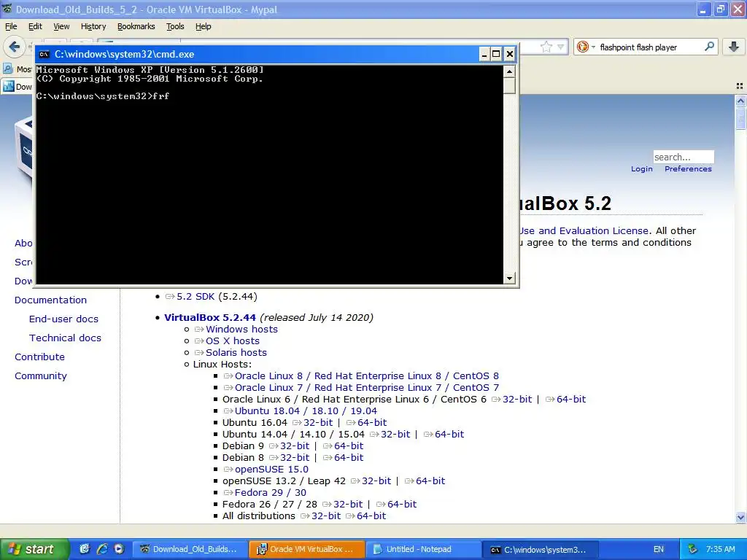Open the Bookmarks menu
747x560 pixels.
click(136, 27)
